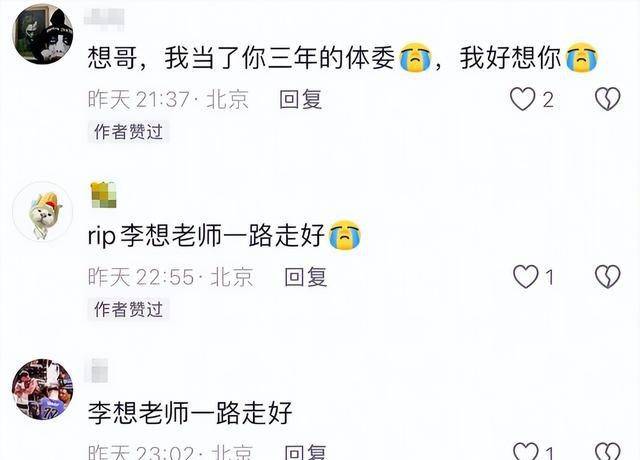Open the second commenter's pixelated username

click(104, 195)
